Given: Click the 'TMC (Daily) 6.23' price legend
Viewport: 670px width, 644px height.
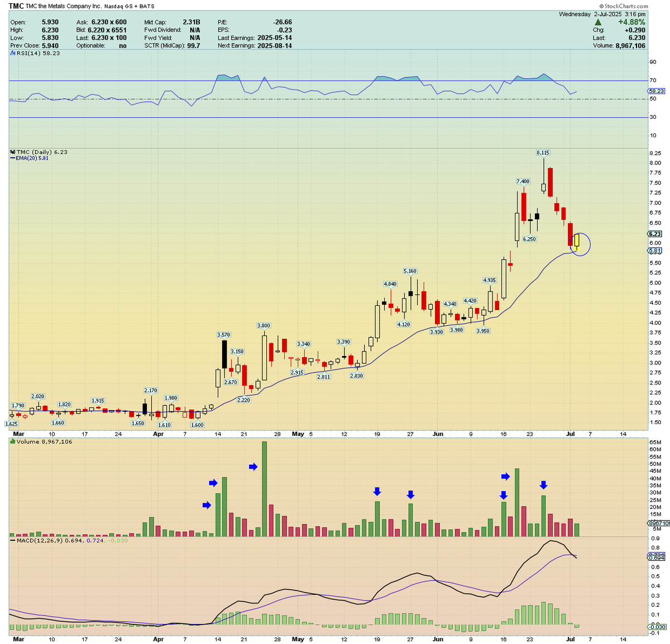Looking at the screenshot, I should (x=39, y=152).
